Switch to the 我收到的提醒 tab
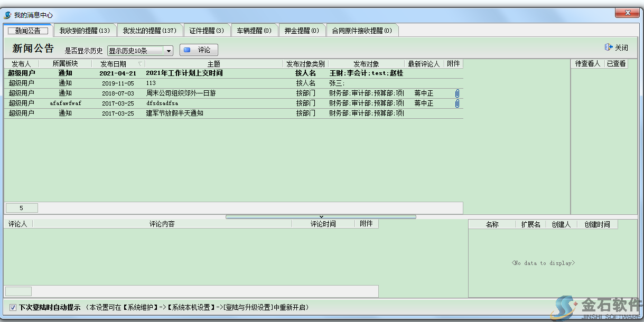Screen dimensions: 644x322 click(x=87, y=30)
